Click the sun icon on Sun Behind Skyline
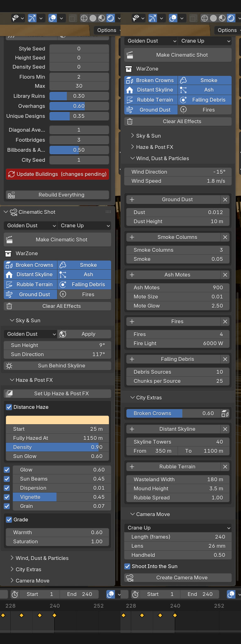The image size is (241, 644). pos(9,366)
